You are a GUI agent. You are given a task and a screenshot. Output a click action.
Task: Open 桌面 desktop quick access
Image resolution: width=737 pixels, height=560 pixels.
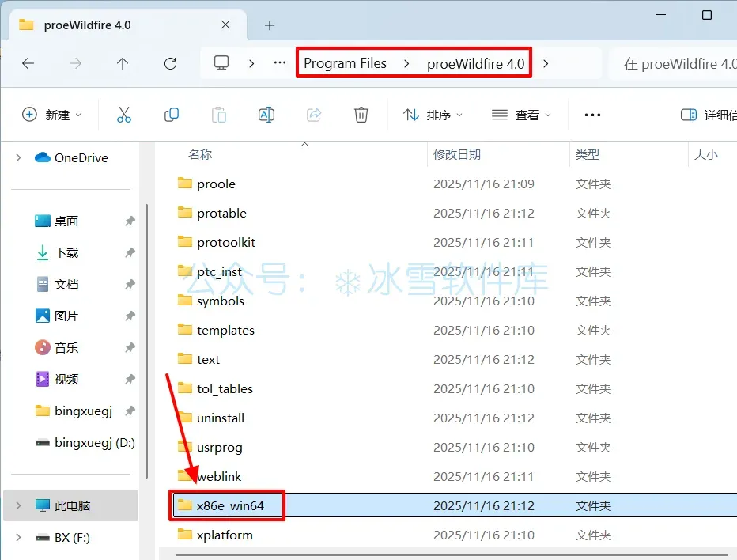coord(56,221)
